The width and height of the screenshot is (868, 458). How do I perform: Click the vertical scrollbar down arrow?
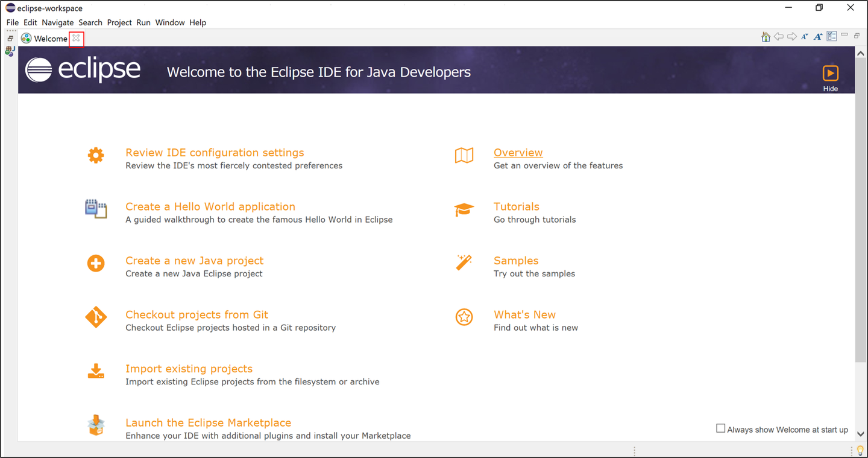coord(861,434)
